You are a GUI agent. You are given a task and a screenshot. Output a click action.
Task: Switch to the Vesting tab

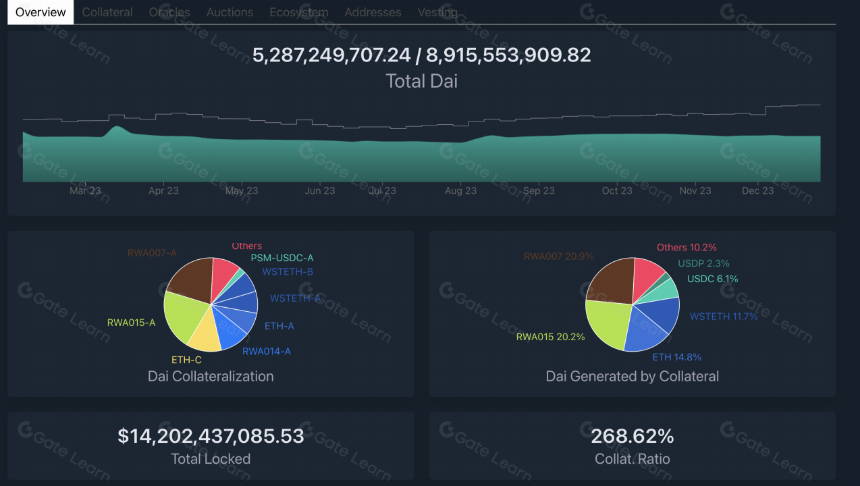437,12
